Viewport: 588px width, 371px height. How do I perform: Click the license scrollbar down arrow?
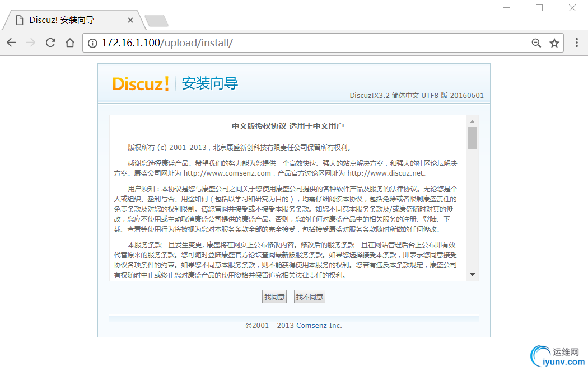[x=473, y=275]
